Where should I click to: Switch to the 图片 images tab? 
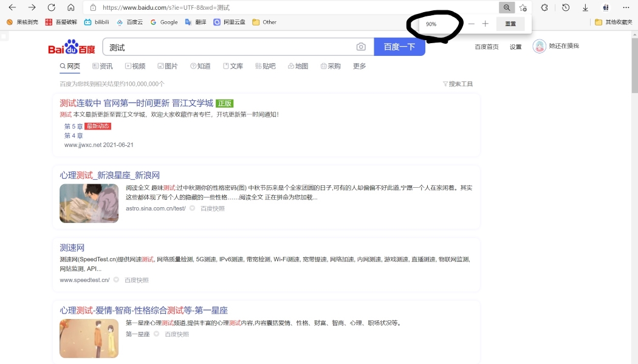168,66
